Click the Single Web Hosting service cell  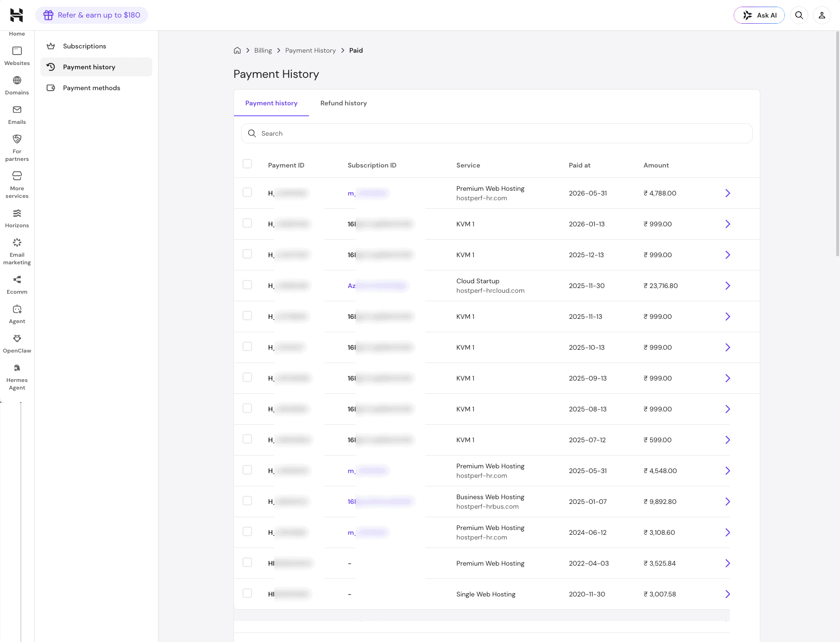click(485, 594)
